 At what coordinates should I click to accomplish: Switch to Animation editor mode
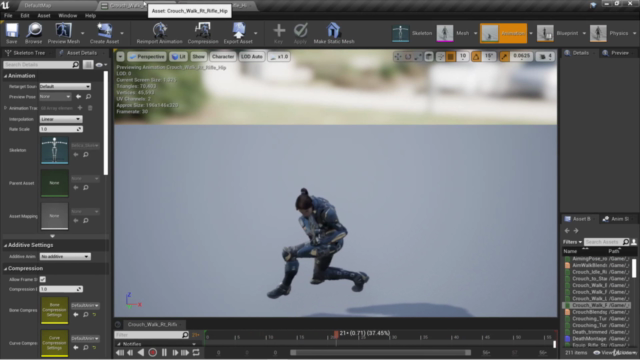coord(503,33)
